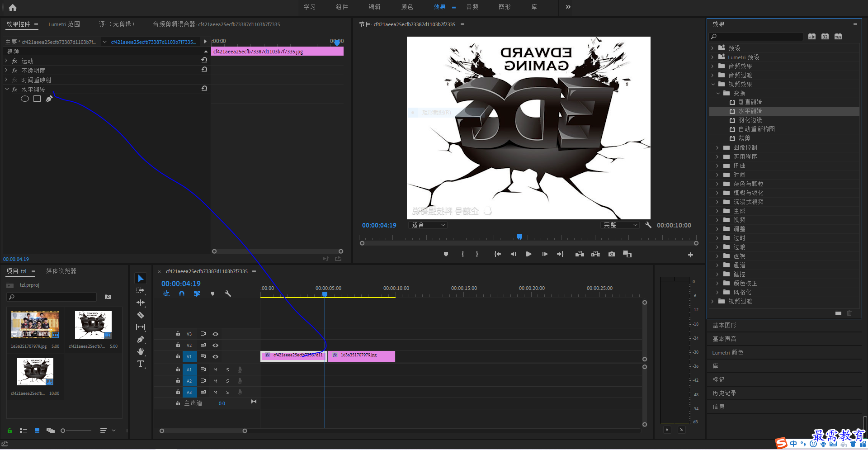
Task: Toggle lock on A3 track
Action: [x=178, y=392]
